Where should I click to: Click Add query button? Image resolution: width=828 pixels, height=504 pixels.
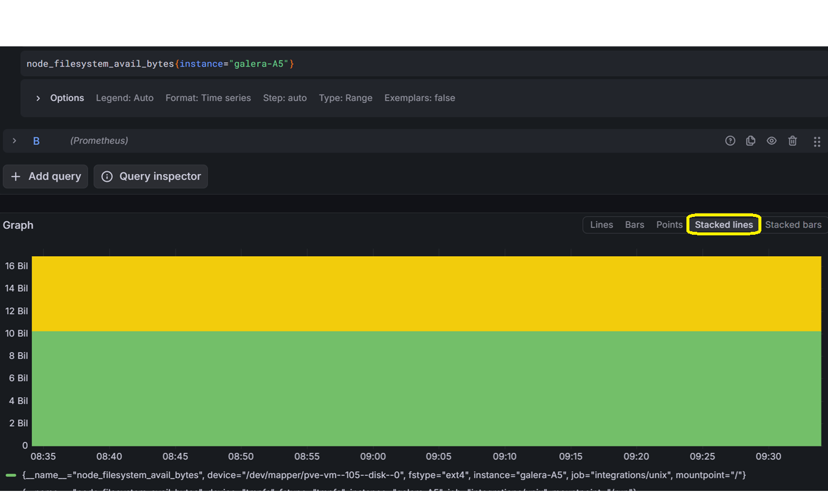tap(46, 177)
